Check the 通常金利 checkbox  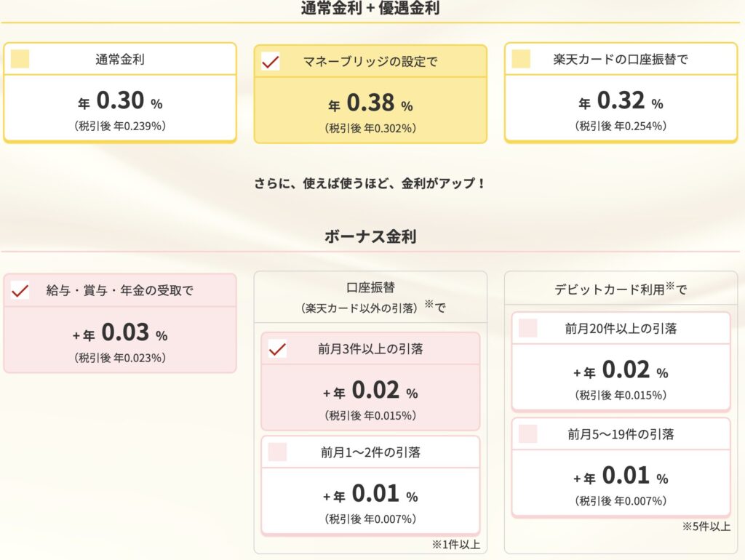[x=20, y=59]
